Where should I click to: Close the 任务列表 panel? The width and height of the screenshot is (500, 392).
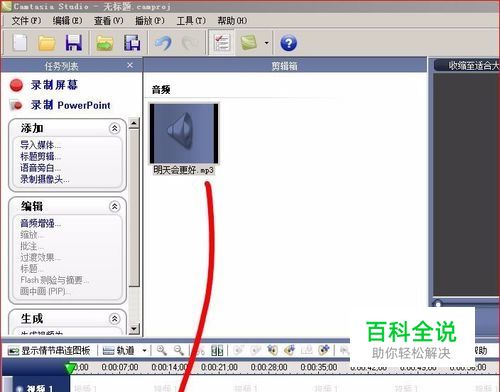pyautogui.click(x=130, y=65)
